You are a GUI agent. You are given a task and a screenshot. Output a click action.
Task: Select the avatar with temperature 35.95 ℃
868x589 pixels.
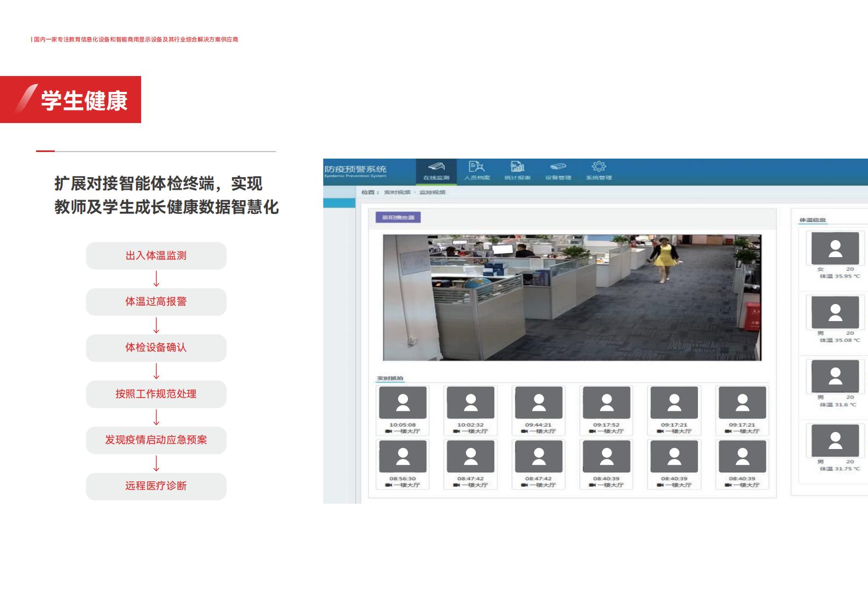835,249
